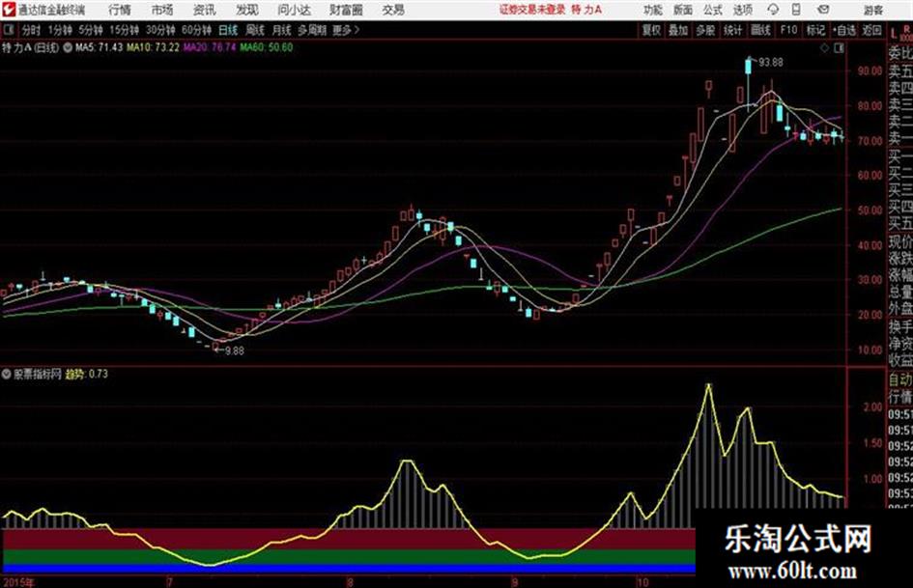Click the diamond icon at chart top-right
Screen dimensions: 913x588
coord(824,48)
